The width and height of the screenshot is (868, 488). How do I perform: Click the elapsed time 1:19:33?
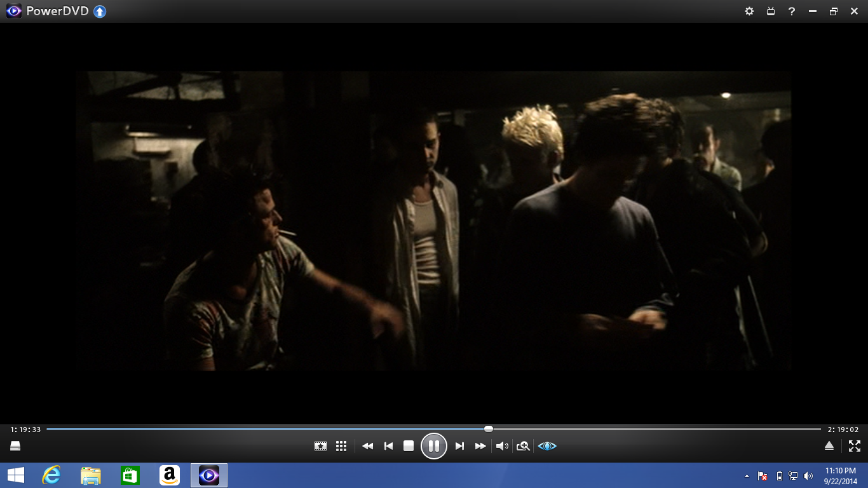click(x=25, y=430)
